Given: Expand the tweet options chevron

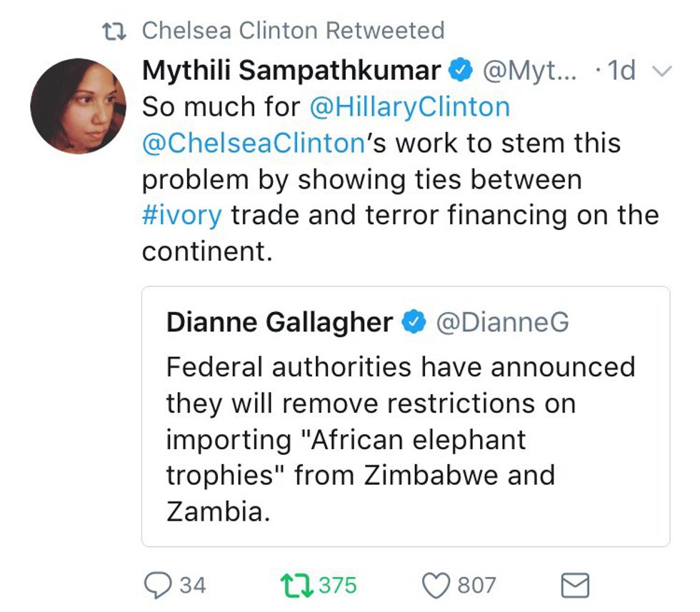Looking at the screenshot, I should pos(662,71).
